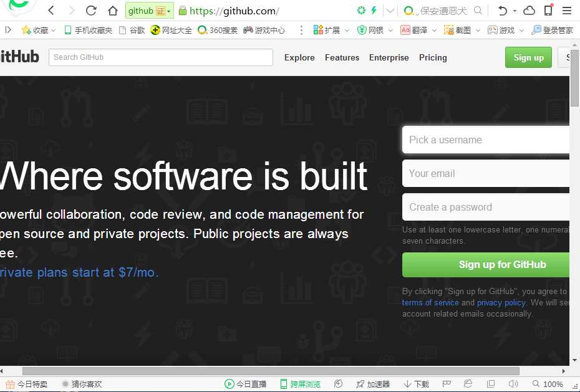The height and width of the screenshot is (392, 580).
Task: Click the mobile phone icon in toolbar
Action: click(x=549, y=9)
